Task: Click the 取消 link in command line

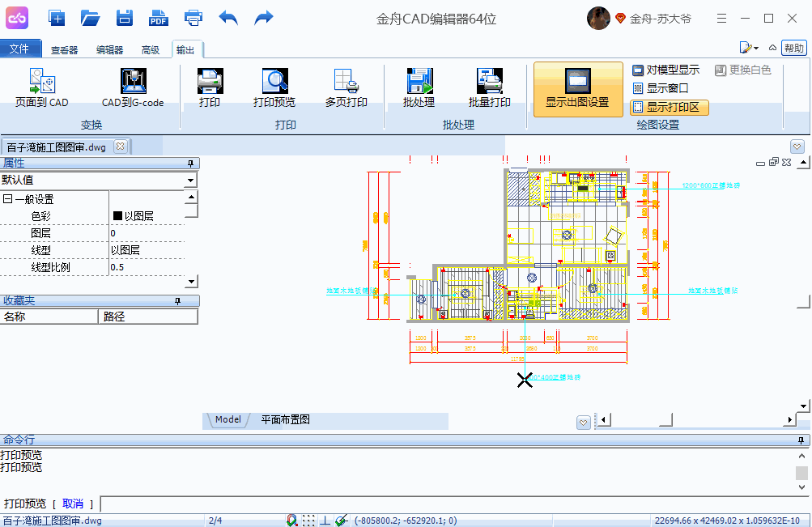Action: pos(72,504)
